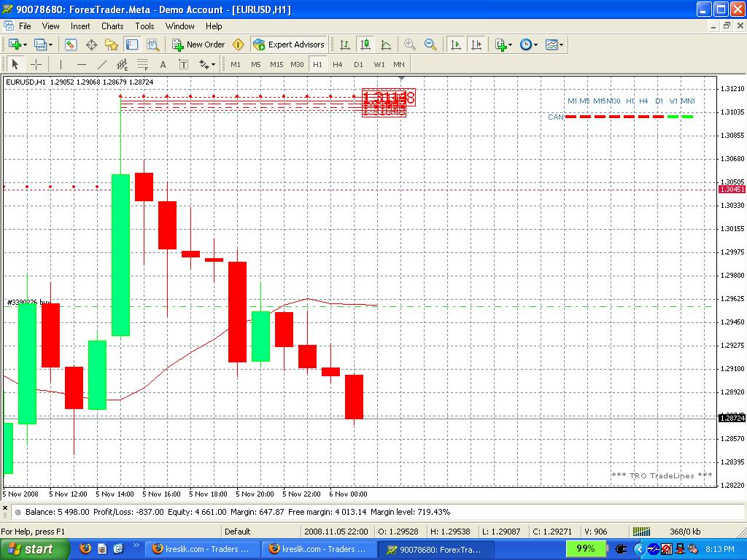
Task: Switch chart to bar chart
Action: [345, 44]
